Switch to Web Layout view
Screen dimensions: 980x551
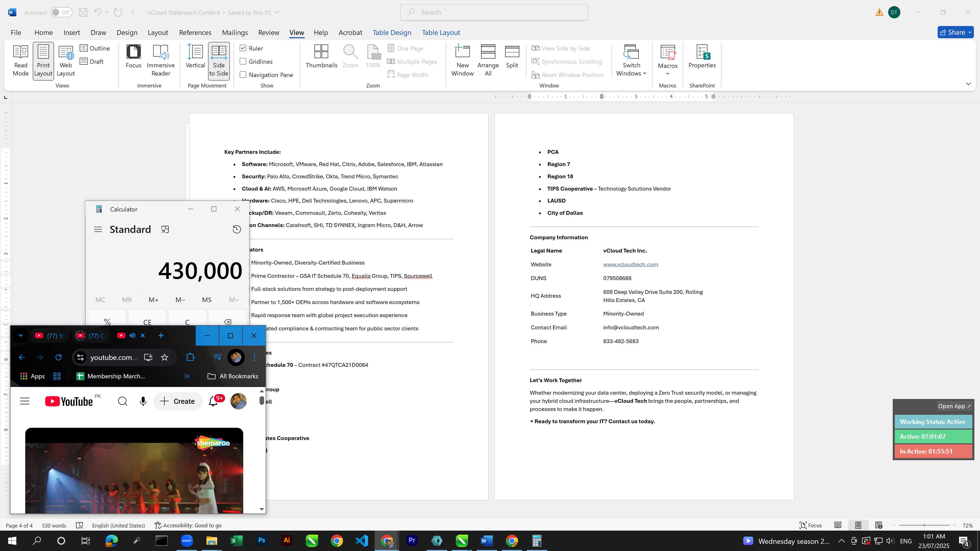[x=65, y=61]
